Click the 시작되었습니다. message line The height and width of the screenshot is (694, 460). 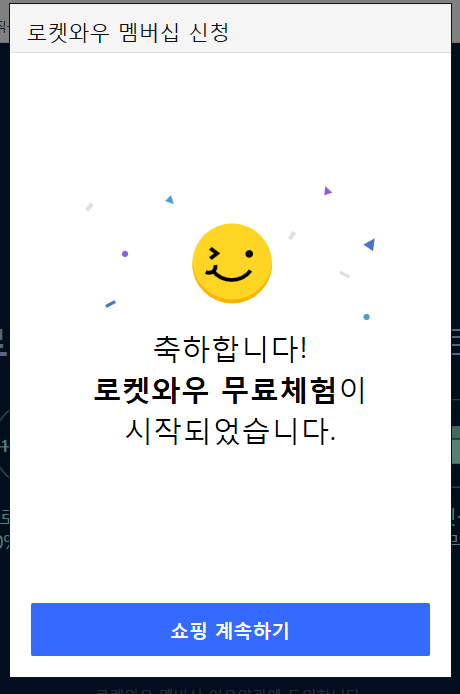click(x=230, y=431)
